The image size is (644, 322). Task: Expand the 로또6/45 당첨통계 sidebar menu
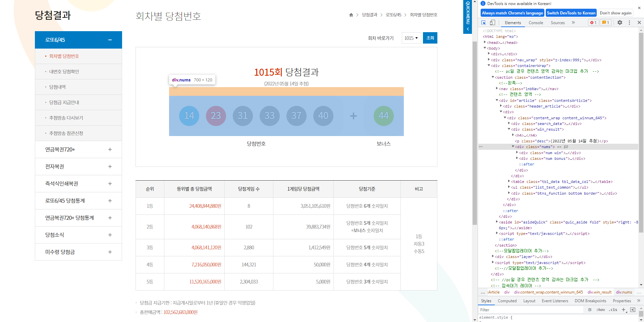tap(78, 201)
